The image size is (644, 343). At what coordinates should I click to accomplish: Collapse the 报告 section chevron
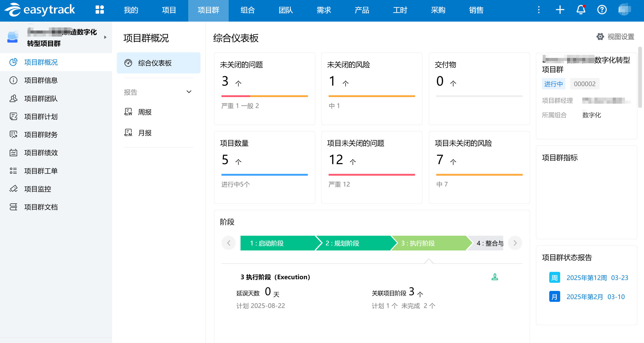point(189,92)
